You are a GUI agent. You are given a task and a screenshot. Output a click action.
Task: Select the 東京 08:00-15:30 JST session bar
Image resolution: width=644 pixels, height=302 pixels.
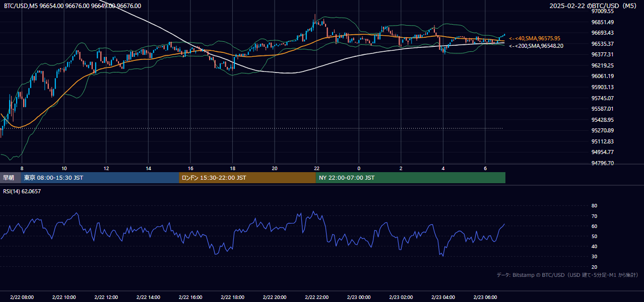(100, 178)
